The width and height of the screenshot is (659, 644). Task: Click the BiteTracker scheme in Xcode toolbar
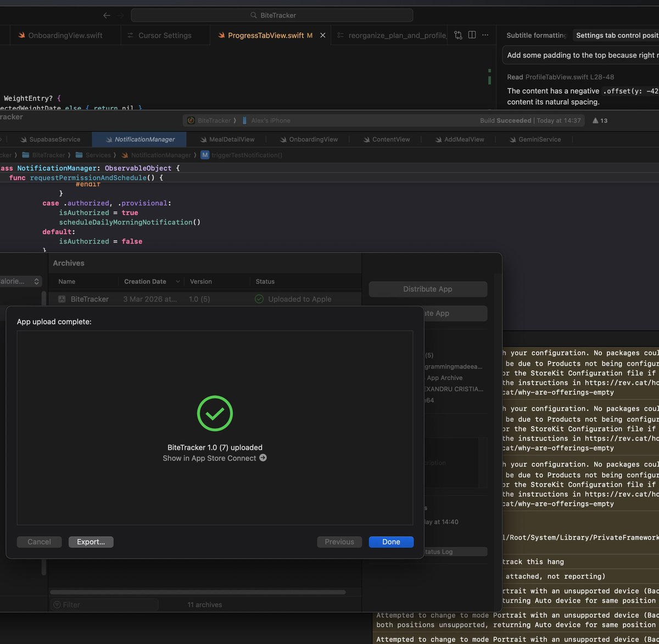tap(210, 120)
